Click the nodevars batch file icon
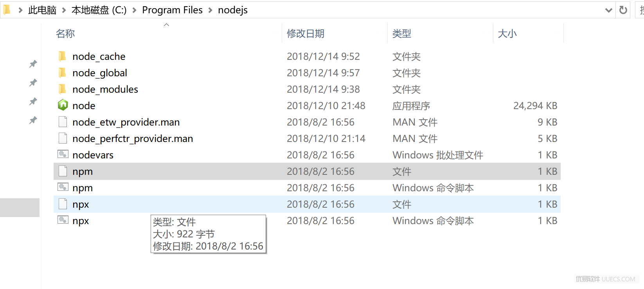The image size is (644, 289). pos(63,154)
